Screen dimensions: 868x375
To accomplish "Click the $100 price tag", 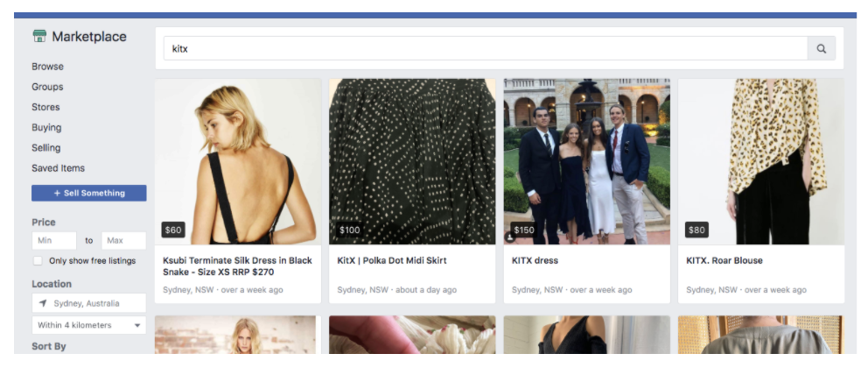I will click(x=350, y=230).
